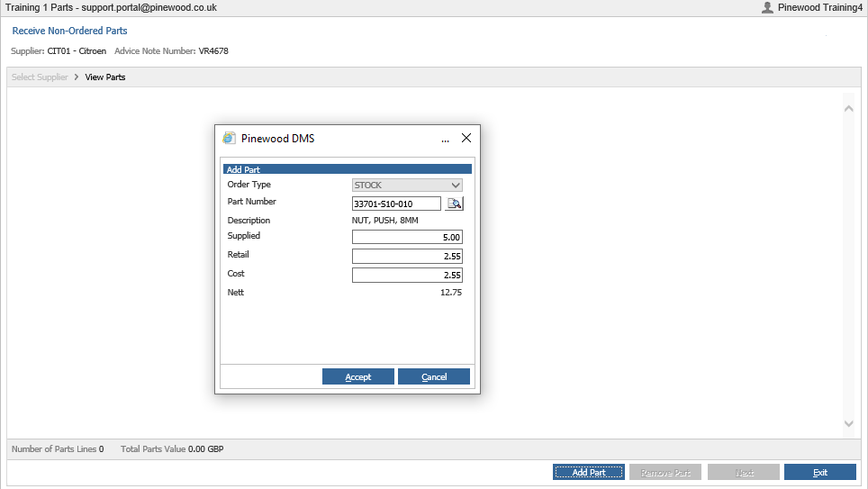The height and width of the screenshot is (489, 868).
Task: Click the scroll up arrow of parts list
Action: click(x=848, y=109)
